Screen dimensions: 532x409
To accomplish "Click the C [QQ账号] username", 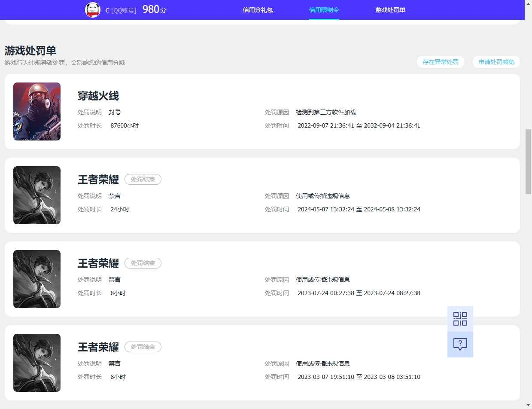I will pos(121,10).
